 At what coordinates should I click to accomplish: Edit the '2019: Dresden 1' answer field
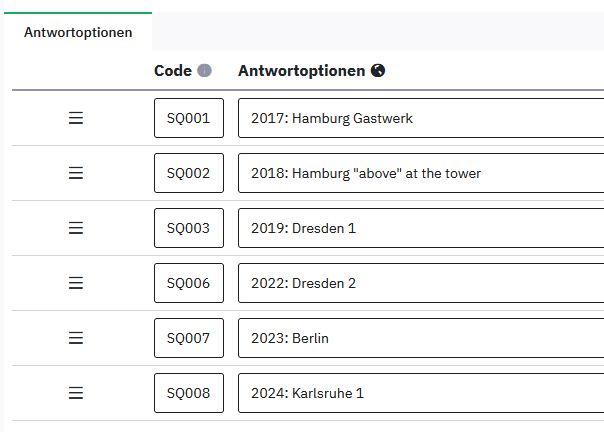420,228
